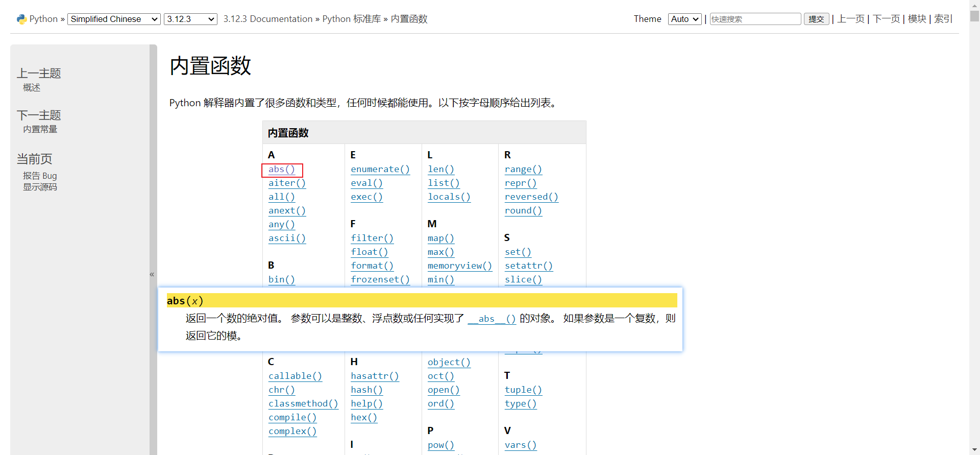Click the Python logo icon
This screenshot has width=980, height=455.
click(x=21, y=19)
